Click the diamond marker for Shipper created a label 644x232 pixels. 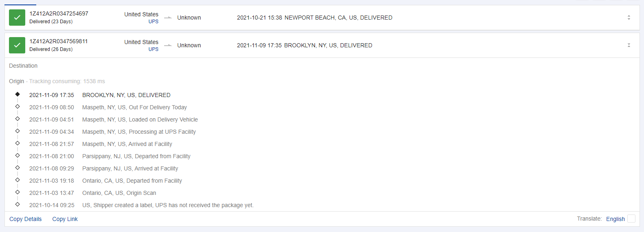[18, 204]
